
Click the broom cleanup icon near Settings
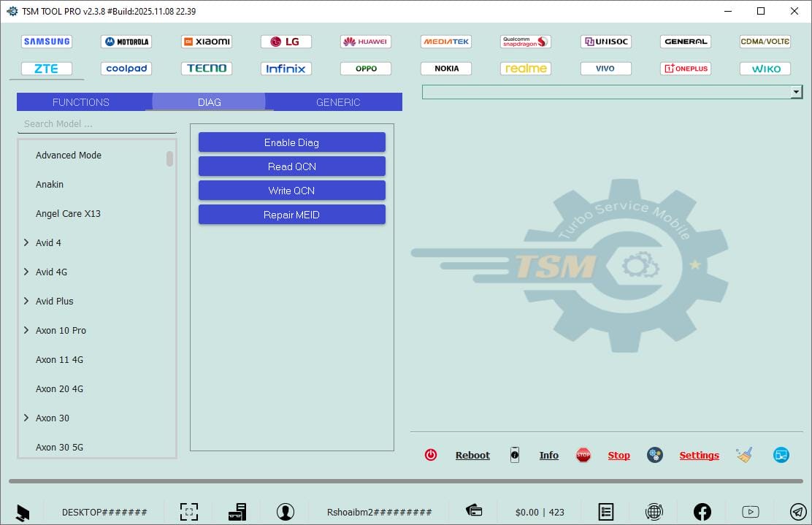pyautogui.click(x=744, y=454)
